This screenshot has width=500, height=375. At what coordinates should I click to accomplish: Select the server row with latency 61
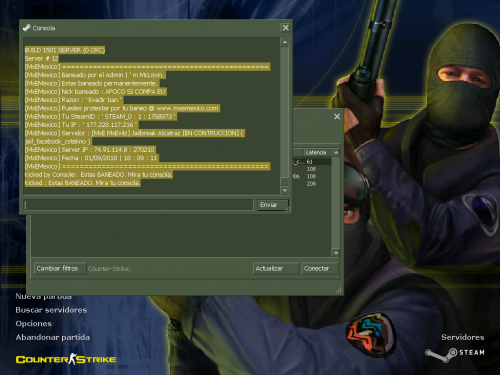click(x=312, y=162)
